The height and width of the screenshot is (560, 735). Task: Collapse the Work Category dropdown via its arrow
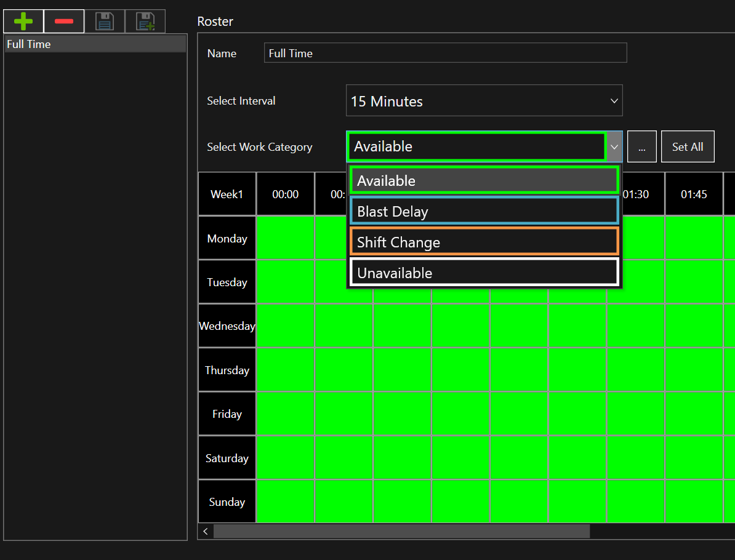(614, 147)
